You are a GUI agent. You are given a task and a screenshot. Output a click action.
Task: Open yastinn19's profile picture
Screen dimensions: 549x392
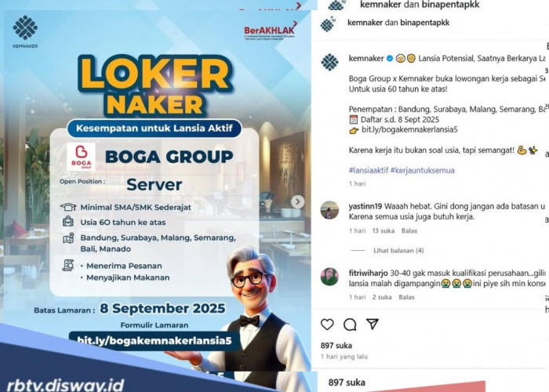tap(329, 210)
